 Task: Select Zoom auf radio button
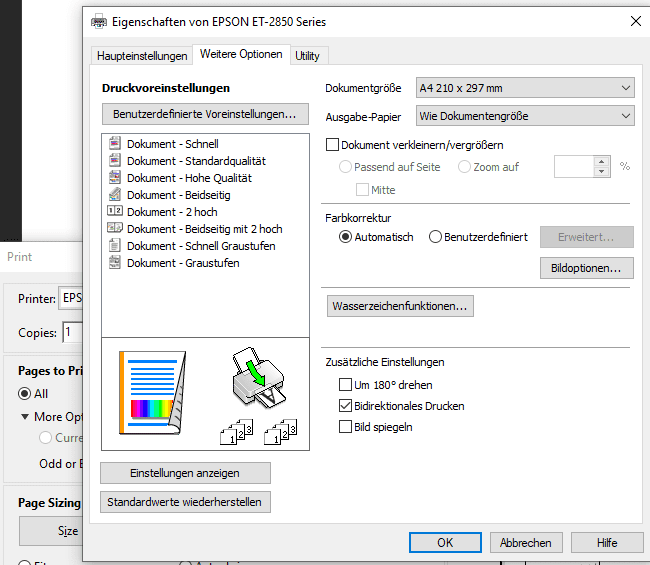tap(464, 167)
